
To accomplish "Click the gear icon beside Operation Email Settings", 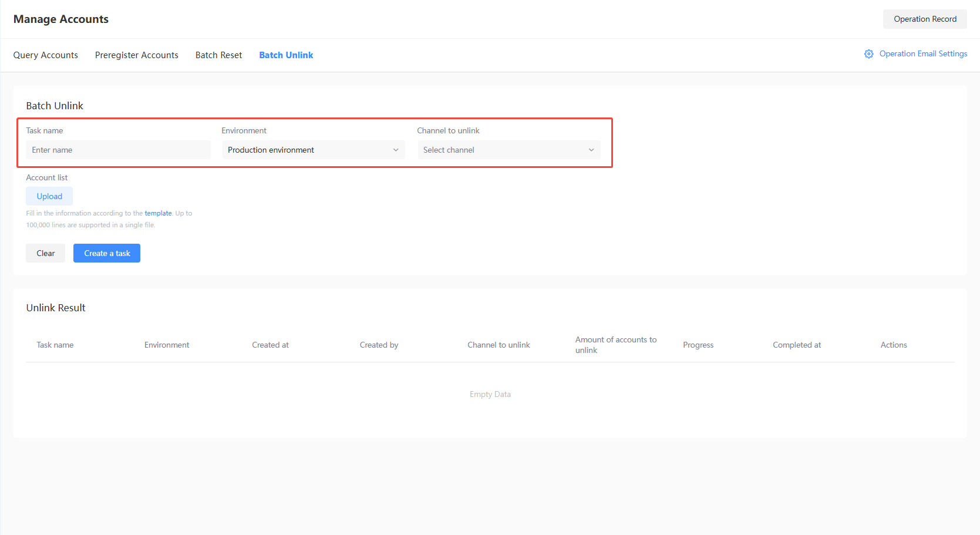I will click(x=868, y=54).
